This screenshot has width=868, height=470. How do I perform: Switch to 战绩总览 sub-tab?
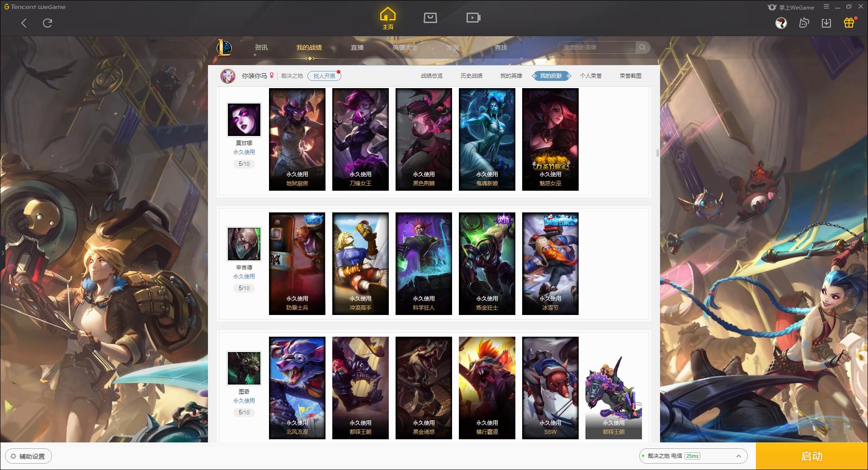[x=432, y=76]
